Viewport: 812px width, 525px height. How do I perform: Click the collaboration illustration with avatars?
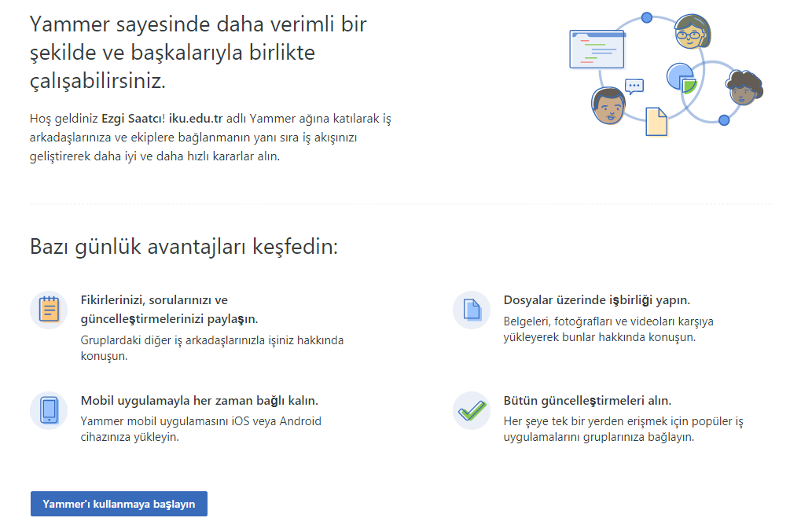[666, 75]
